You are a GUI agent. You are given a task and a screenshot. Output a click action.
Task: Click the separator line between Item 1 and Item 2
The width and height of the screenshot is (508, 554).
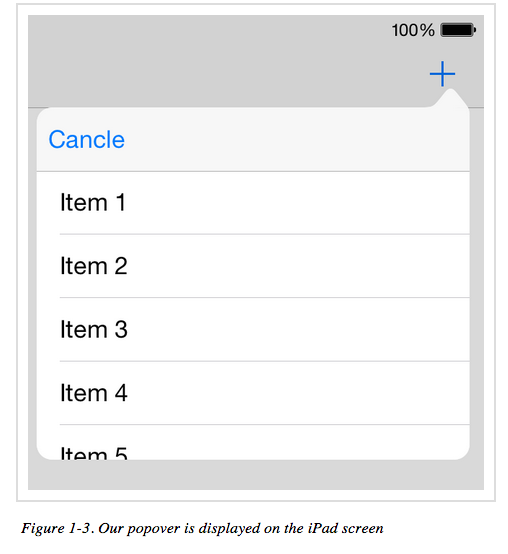click(265, 234)
